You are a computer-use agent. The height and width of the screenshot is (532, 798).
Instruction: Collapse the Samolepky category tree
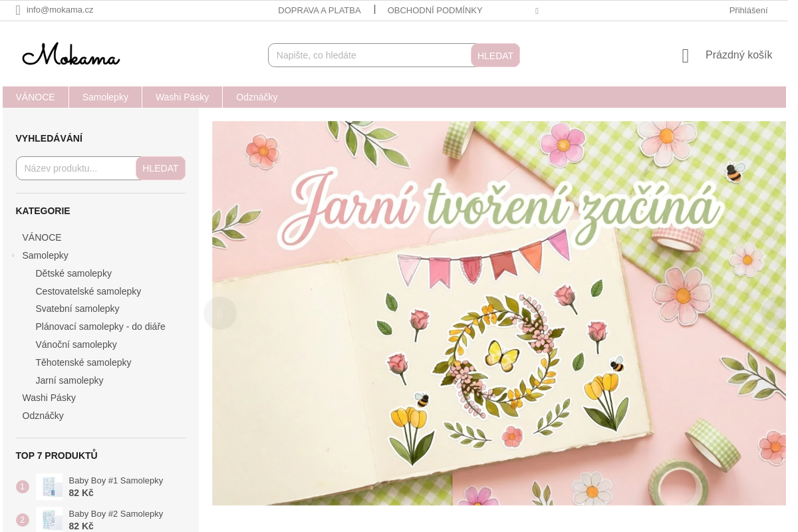pos(13,255)
